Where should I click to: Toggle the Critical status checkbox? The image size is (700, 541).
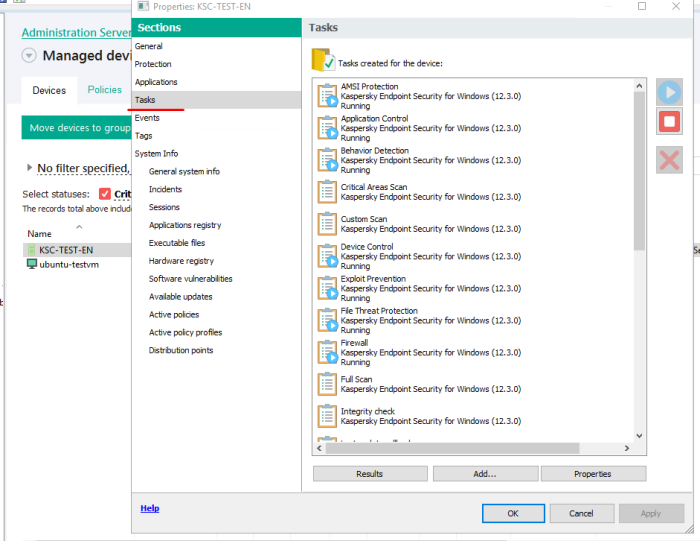tap(105, 194)
